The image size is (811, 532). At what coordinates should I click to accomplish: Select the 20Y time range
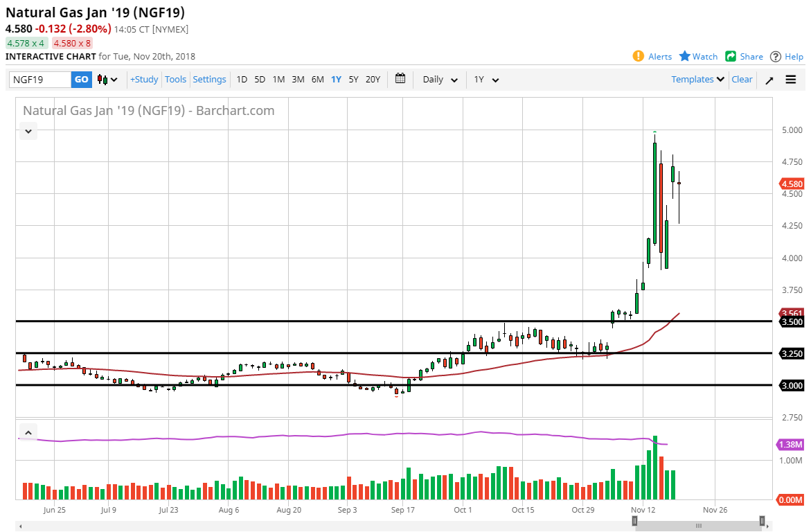[x=373, y=80]
